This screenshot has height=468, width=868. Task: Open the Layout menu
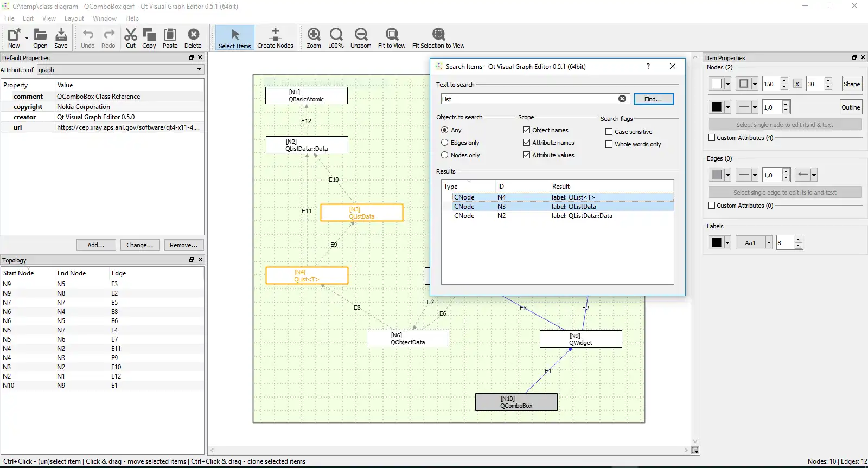coord(74,18)
